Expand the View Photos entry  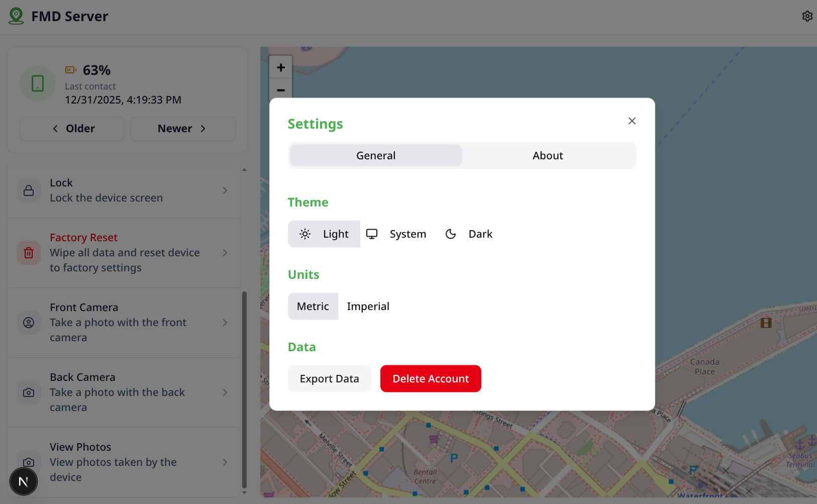(225, 462)
